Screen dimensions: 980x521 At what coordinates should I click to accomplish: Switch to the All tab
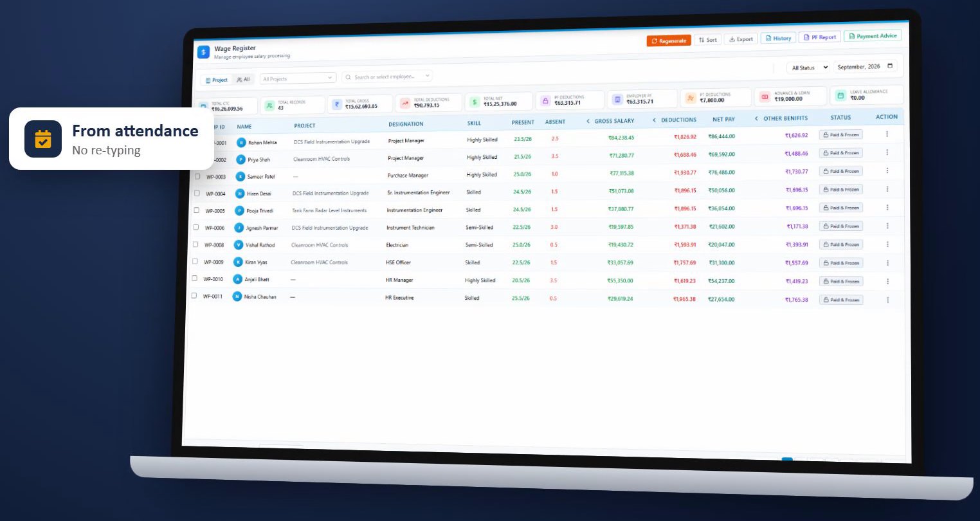(243, 79)
